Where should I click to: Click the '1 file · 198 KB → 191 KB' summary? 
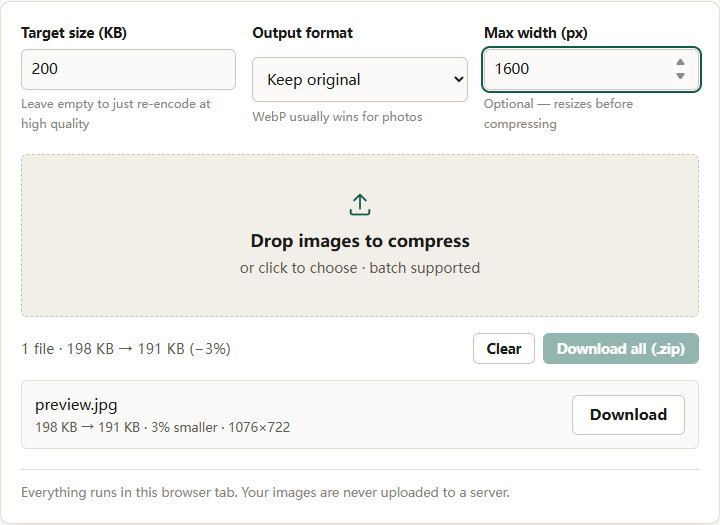coord(126,349)
